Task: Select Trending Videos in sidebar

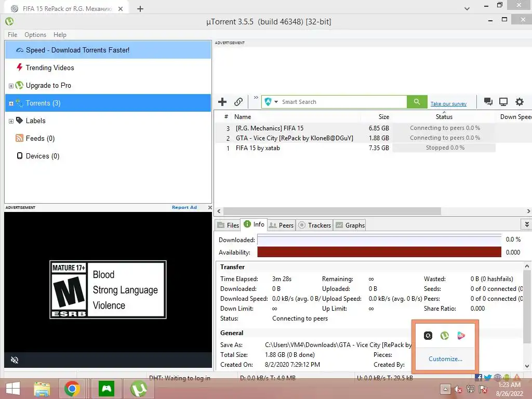Action: coord(49,68)
